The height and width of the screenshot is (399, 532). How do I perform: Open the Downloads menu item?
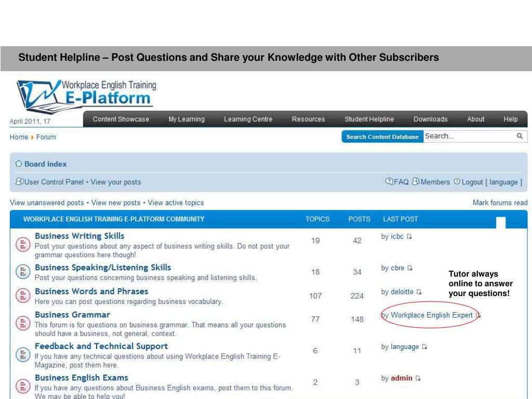(x=430, y=119)
